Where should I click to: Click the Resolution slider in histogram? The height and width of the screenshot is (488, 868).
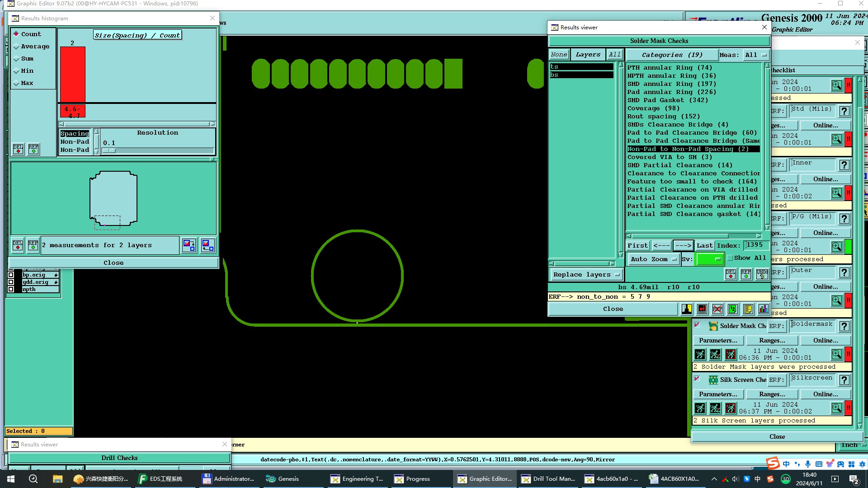(x=158, y=151)
